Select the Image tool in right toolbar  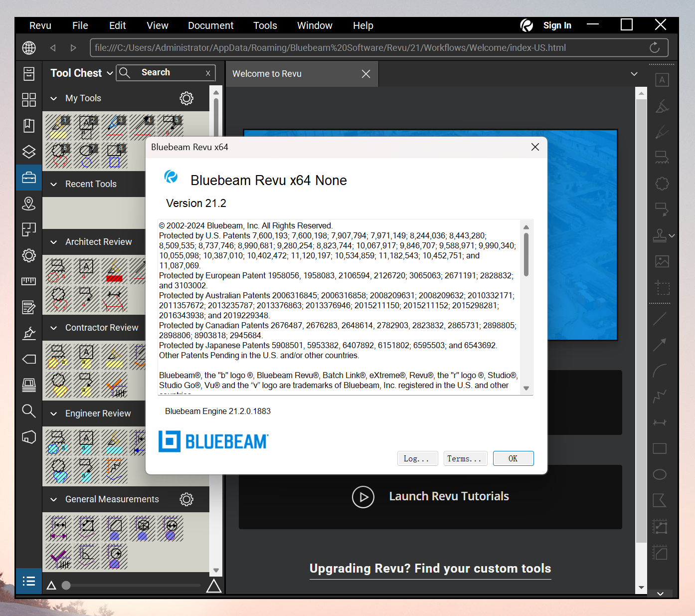pyautogui.click(x=662, y=261)
